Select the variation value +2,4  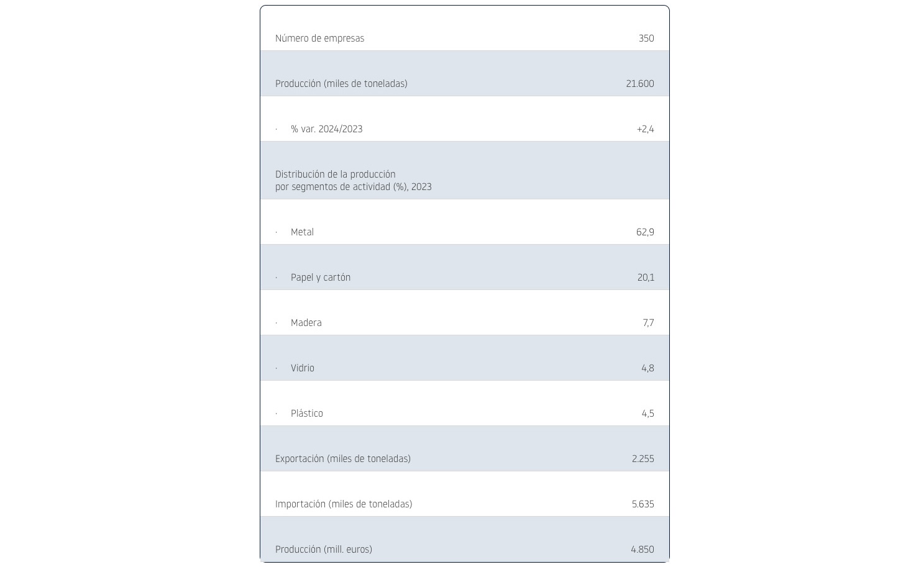pos(645,129)
